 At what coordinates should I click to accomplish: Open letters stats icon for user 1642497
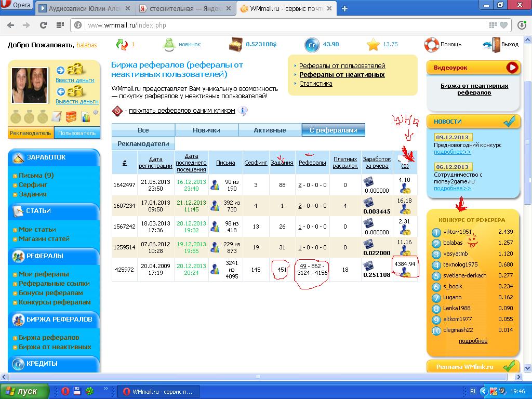coord(215,185)
